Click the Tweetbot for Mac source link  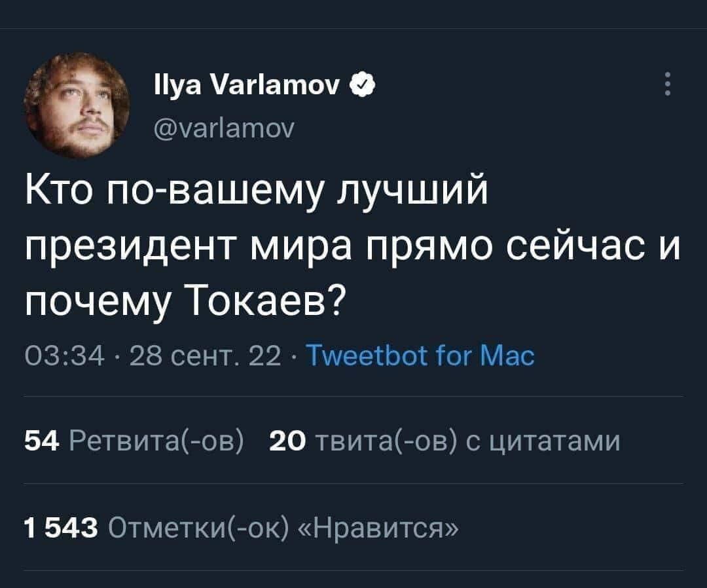tap(420, 356)
